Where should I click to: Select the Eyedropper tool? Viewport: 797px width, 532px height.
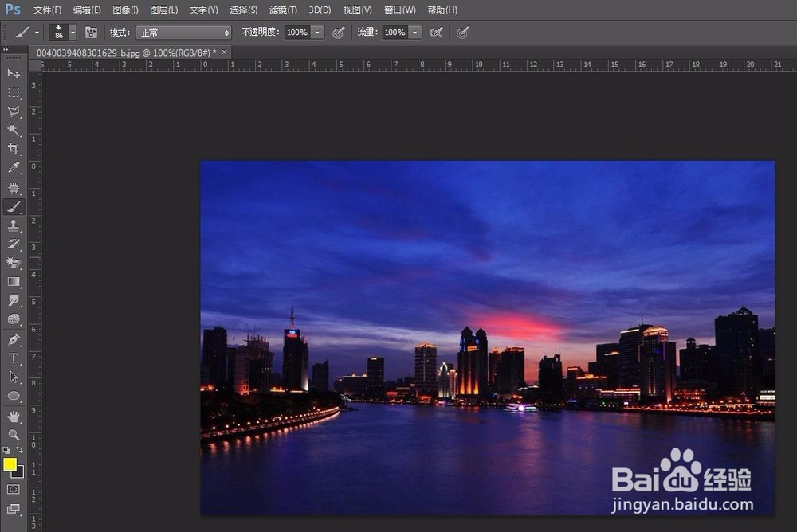point(14,167)
